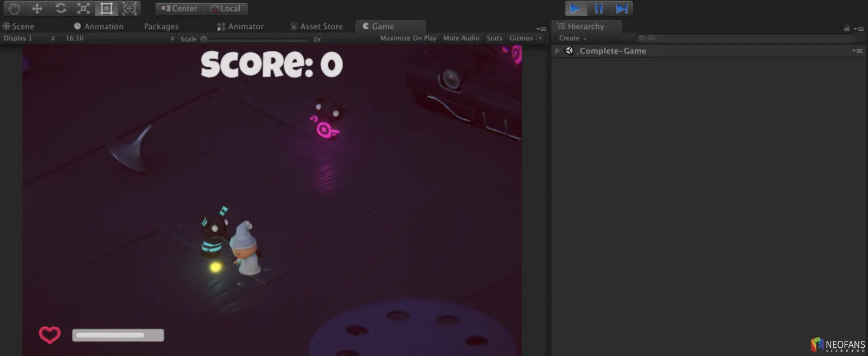Select the Hierarchy tab
The width and height of the screenshot is (868, 356).
click(x=586, y=26)
